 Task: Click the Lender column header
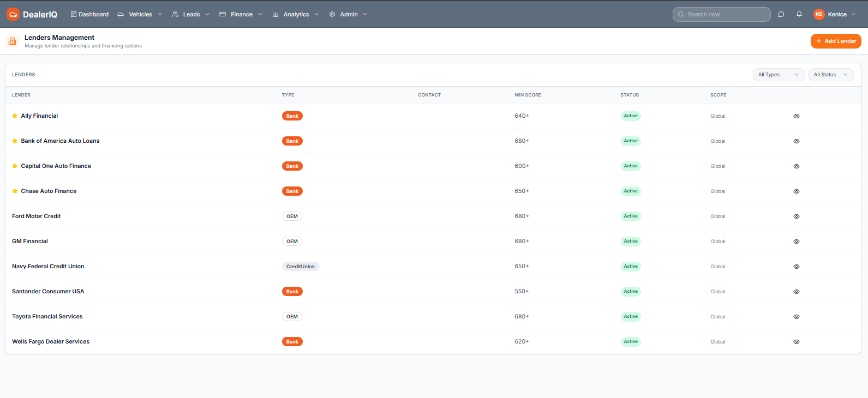click(x=21, y=95)
